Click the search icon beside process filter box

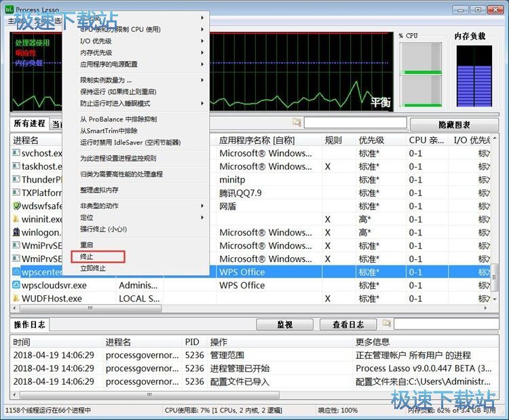tap(297, 123)
